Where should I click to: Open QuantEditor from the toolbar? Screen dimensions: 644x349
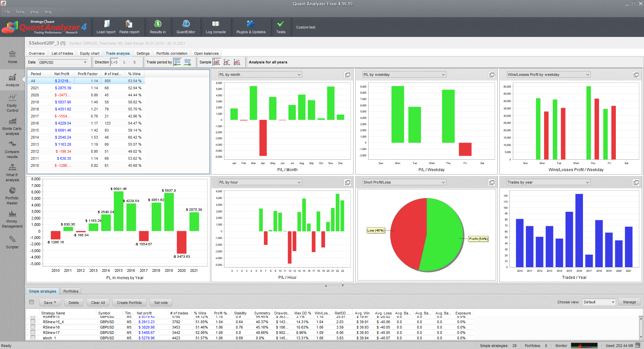(x=186, y=27)
